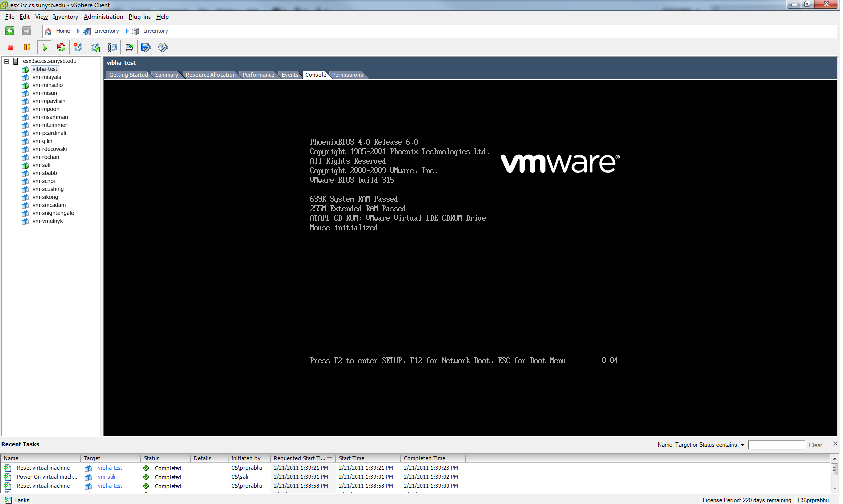843x504 pixels.
Task: Go back with the green arrow icon
Action: 10,31
